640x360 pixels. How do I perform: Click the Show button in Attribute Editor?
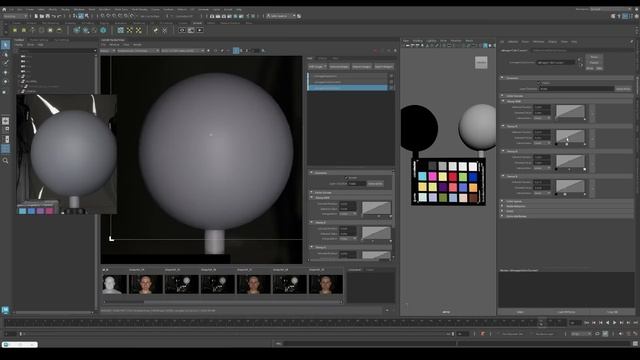pyautogui.click(x=590, y=69)
